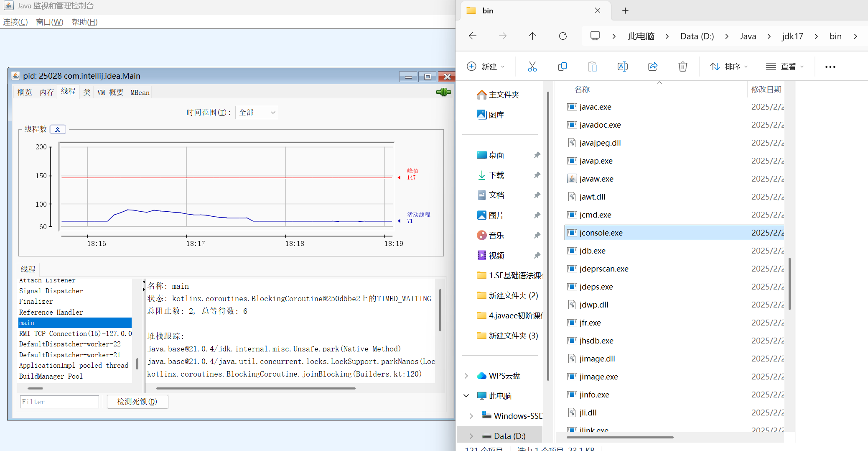Switch to the 内存 tab
This screenshot has height=451, width=868.
47,92
